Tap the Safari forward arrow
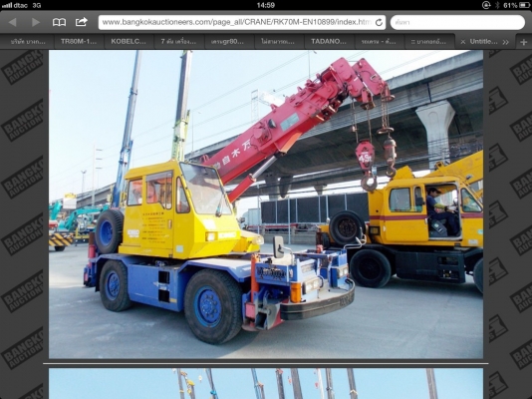The image size is (532, 399). coord(36,22)
